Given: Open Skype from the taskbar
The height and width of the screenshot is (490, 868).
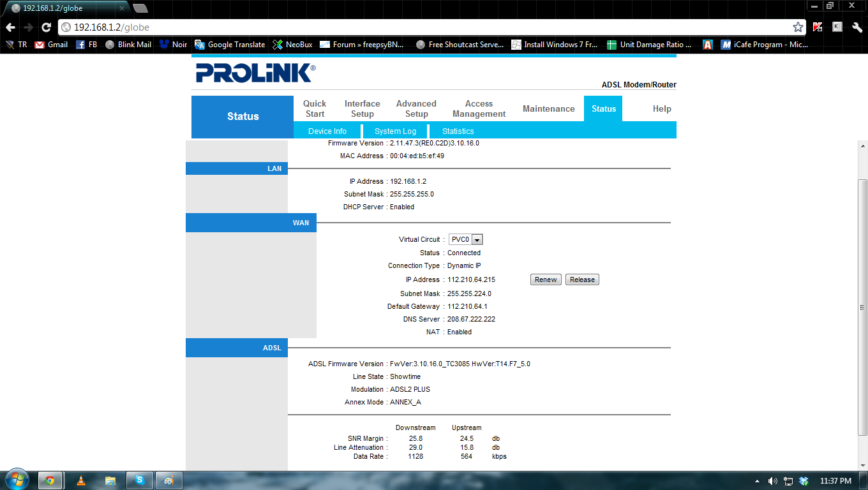Looking at the screenshot, I should click(139, 480).
